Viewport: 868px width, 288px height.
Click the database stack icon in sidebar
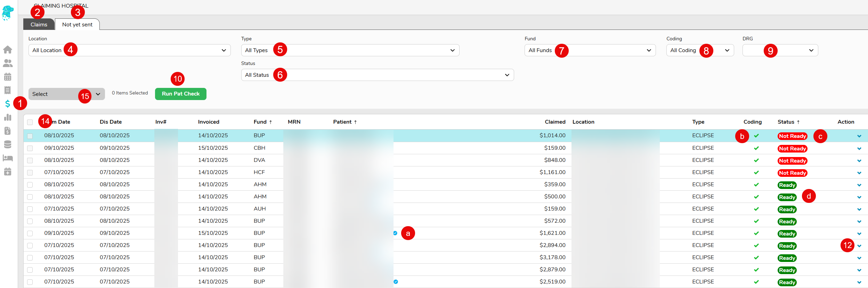point(8,144)
